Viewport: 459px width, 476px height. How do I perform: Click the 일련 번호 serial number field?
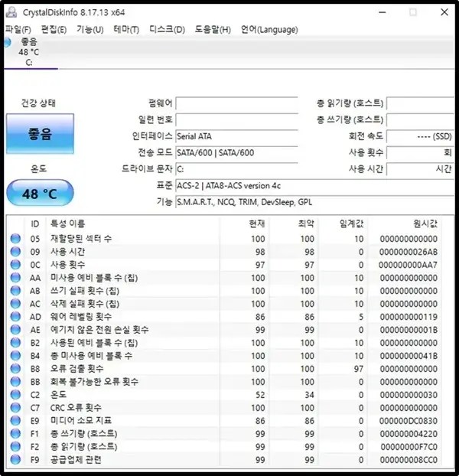236,120
